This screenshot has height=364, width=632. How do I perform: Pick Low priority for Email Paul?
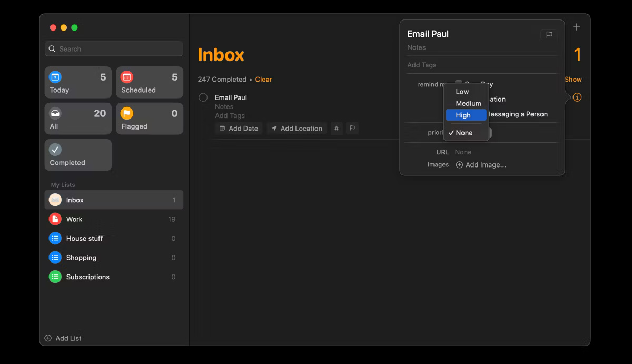(462, 91)
